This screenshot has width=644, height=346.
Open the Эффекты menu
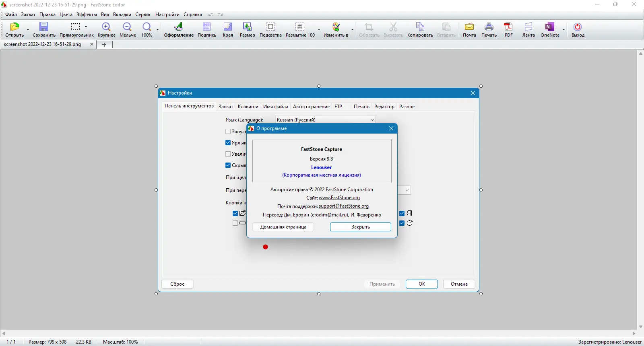(87, 14)
